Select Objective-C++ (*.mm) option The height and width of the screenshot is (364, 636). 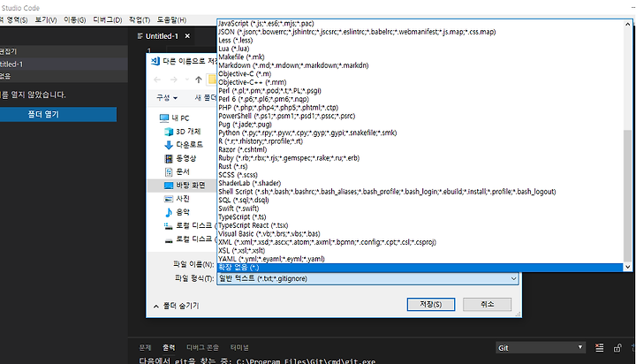420,82
